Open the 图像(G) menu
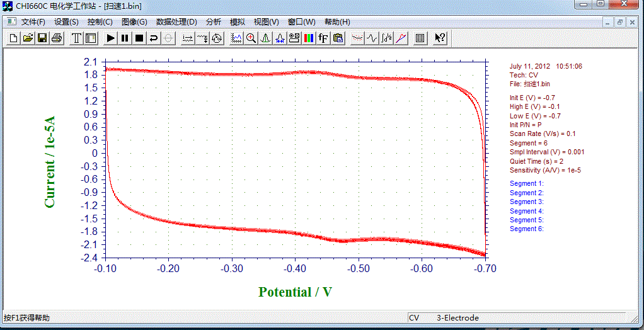Screen dimensions: 644x330 coord(134,22)
